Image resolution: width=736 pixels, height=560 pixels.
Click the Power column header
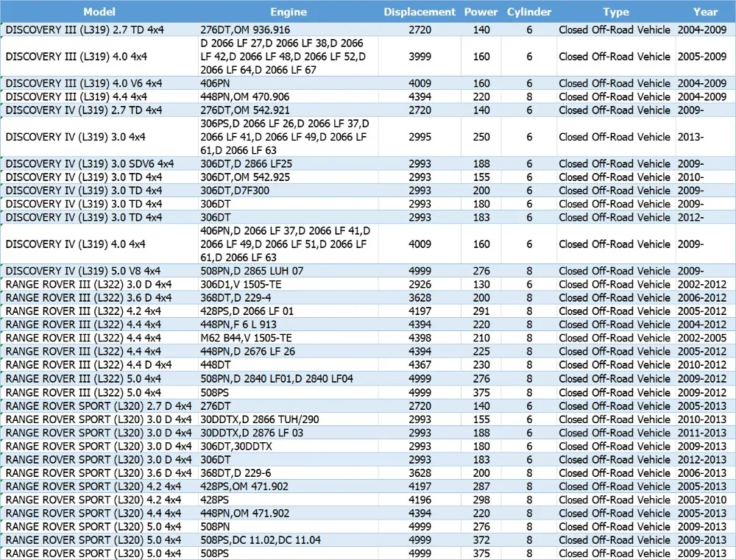[x=481, y=12]
